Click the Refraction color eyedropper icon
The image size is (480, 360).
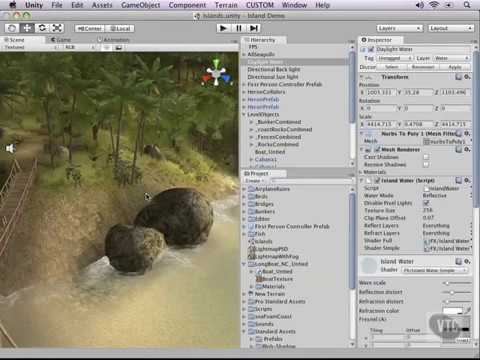[468, 310]
